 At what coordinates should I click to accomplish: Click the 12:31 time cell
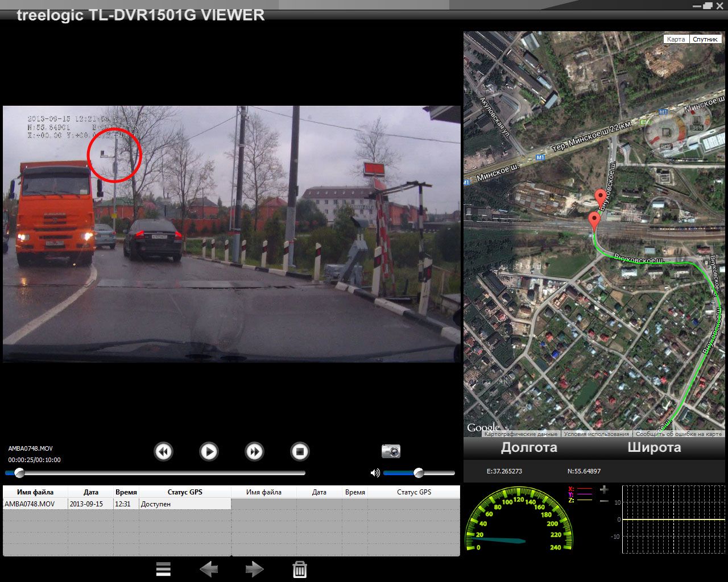(126, 504)
